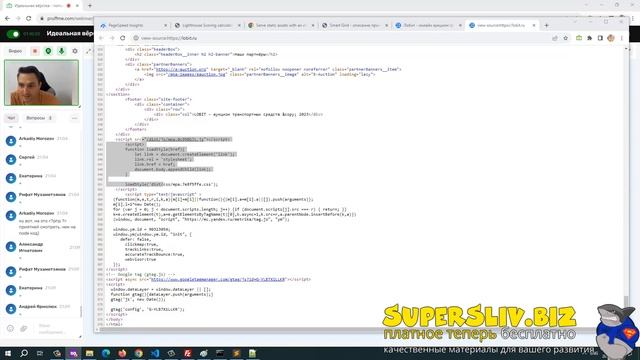The image size is (640, 360).
Task: Open the a-auction.org link in source
Action: coord(181,69)
